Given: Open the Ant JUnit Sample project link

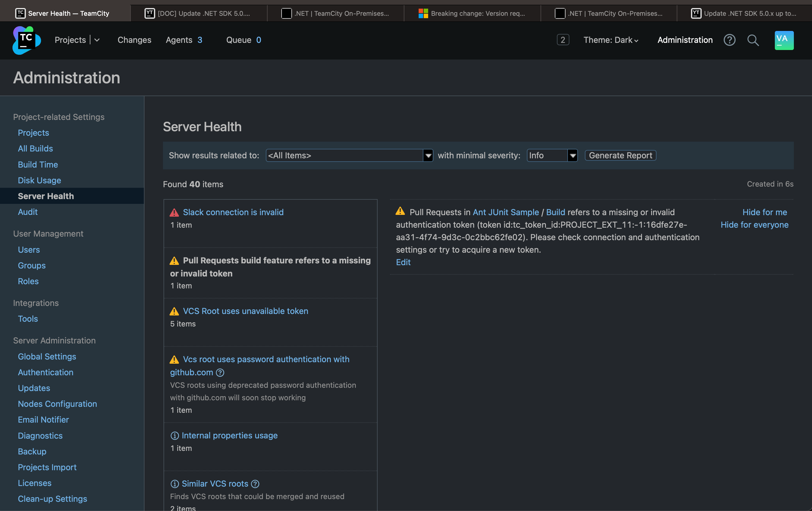Looking at the screenshot, I should (x=505, y=212).
